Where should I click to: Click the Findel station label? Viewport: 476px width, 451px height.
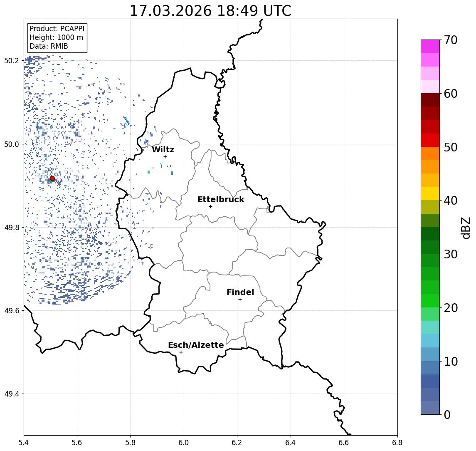(x=240, y=292)
